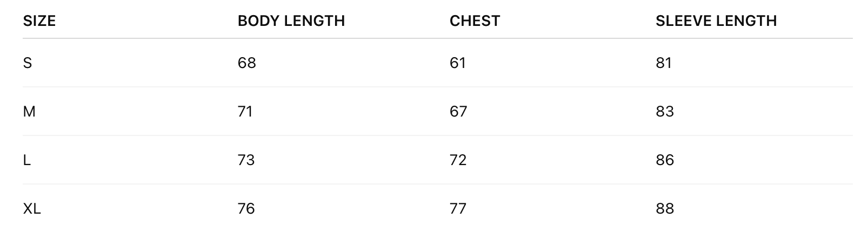Click sleeve length value 81
Image resolution: width=868 pixels, height=232 pixels.
coord(663,63)
